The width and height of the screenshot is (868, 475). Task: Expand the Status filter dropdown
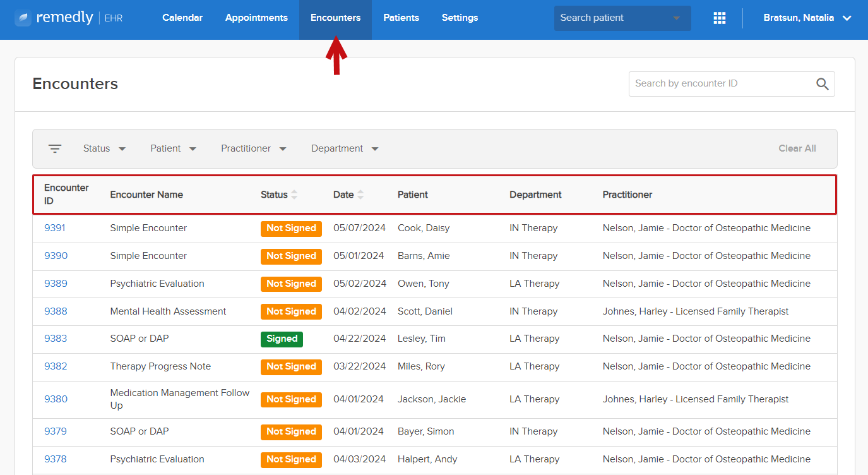pyautogui.click(x=105, y=148)
